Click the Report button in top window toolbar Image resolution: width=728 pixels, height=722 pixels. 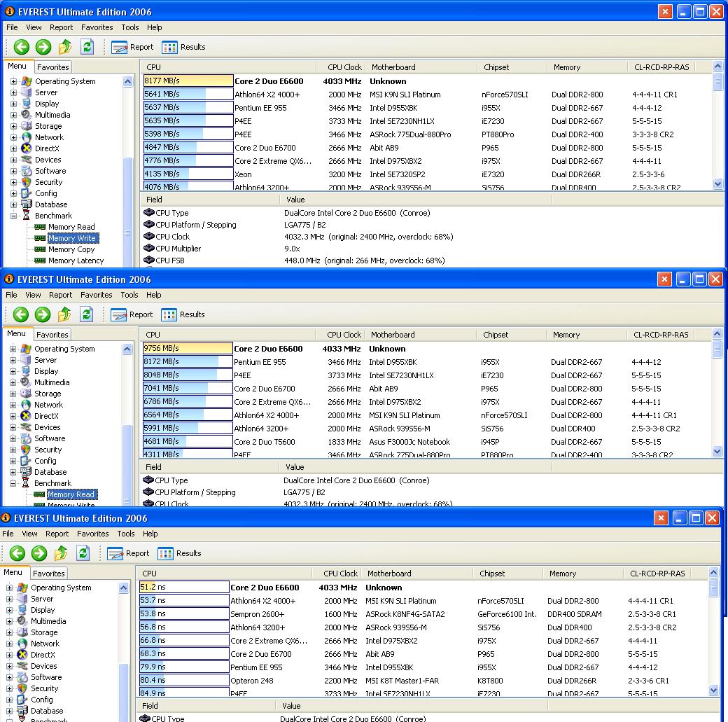(x=133, y=47)
